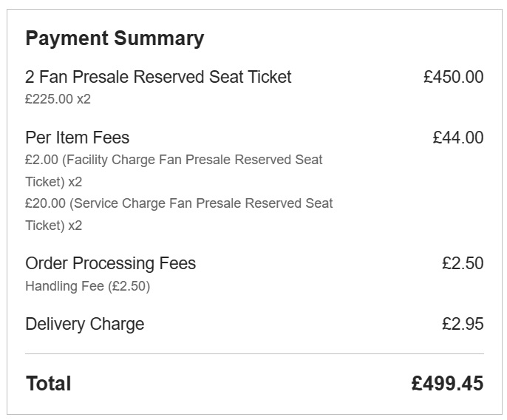
Task: Click the £2.95 delivery charge amount
Action: pos(463,324)
